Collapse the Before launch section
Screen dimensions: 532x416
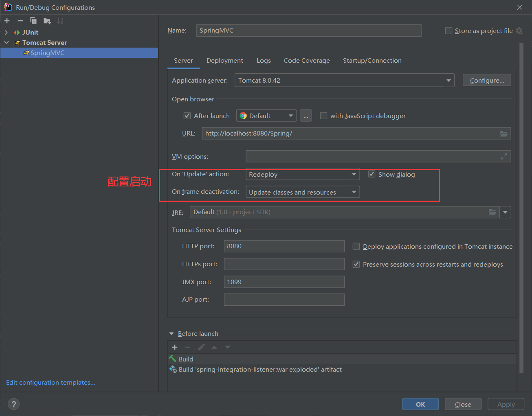[x=171, y=333]
